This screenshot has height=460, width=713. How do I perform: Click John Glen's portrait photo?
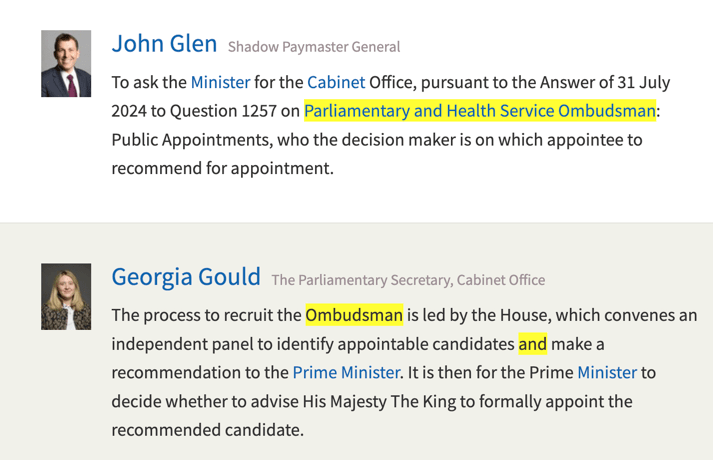[66, 63]
